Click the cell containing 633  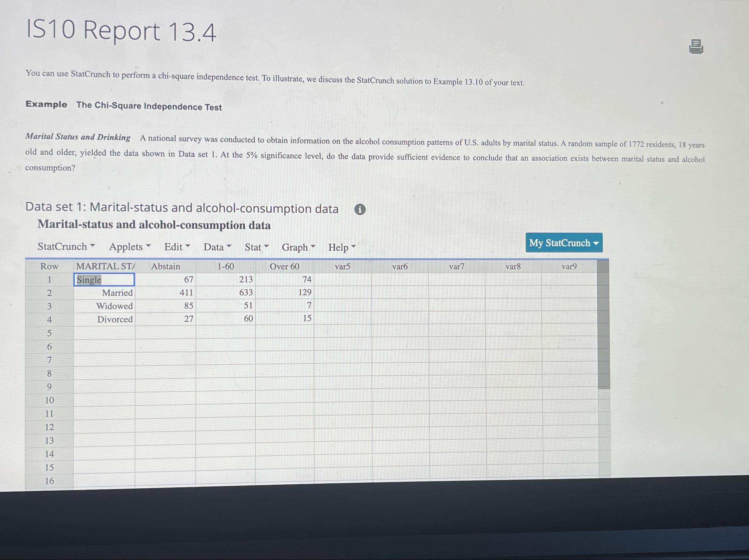click(225, 292)
